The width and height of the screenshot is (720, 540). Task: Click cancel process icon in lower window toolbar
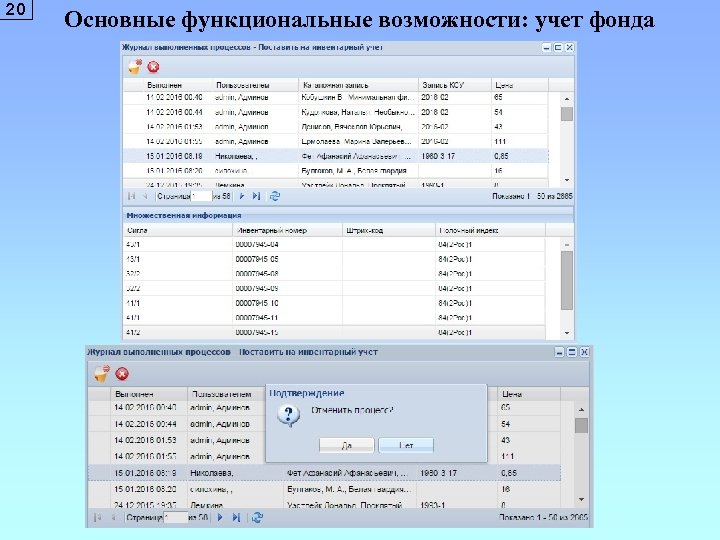[x=102, y=373]
